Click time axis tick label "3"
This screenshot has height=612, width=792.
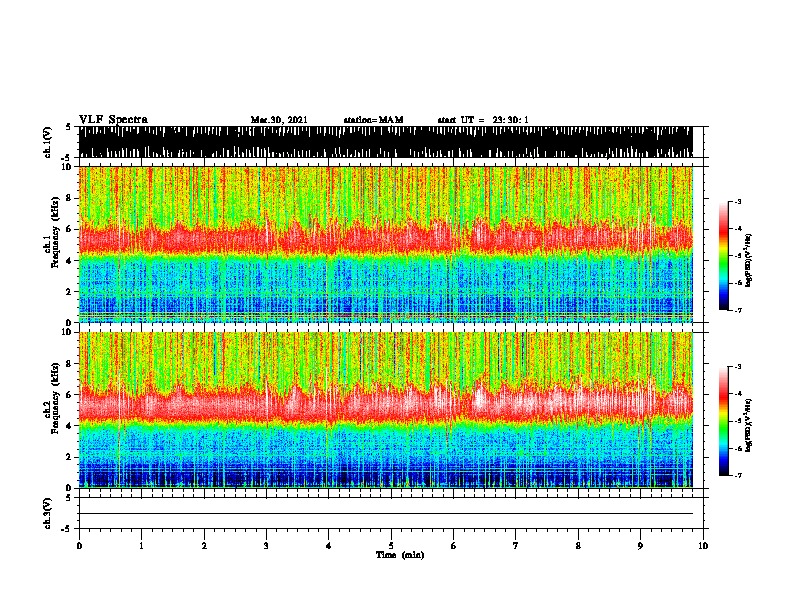point(266,546)
